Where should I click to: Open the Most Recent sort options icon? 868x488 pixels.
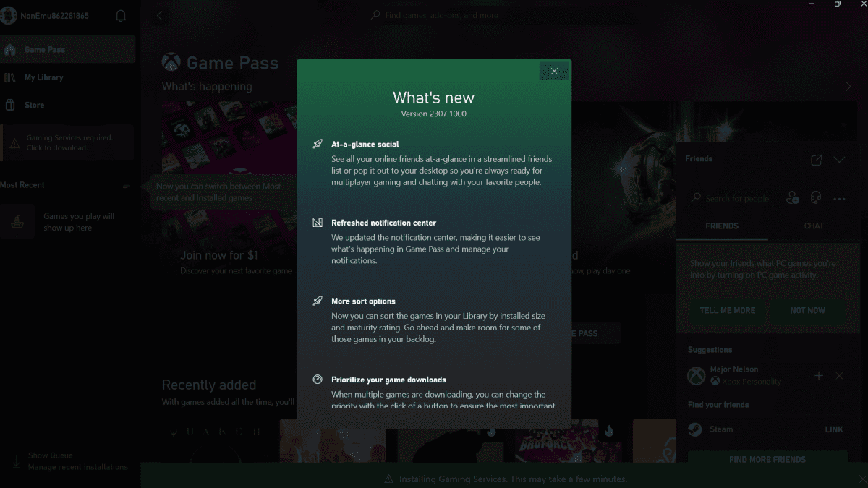(x=127, y=186)
